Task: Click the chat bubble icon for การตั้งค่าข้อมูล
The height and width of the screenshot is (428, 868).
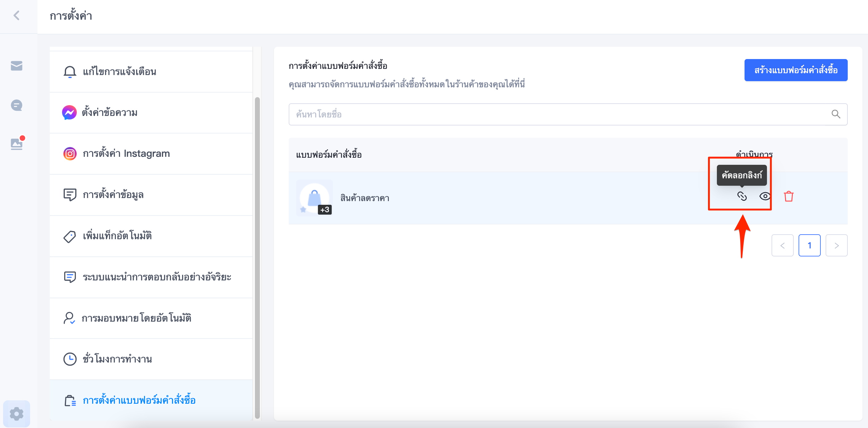Action: point(70,195)
